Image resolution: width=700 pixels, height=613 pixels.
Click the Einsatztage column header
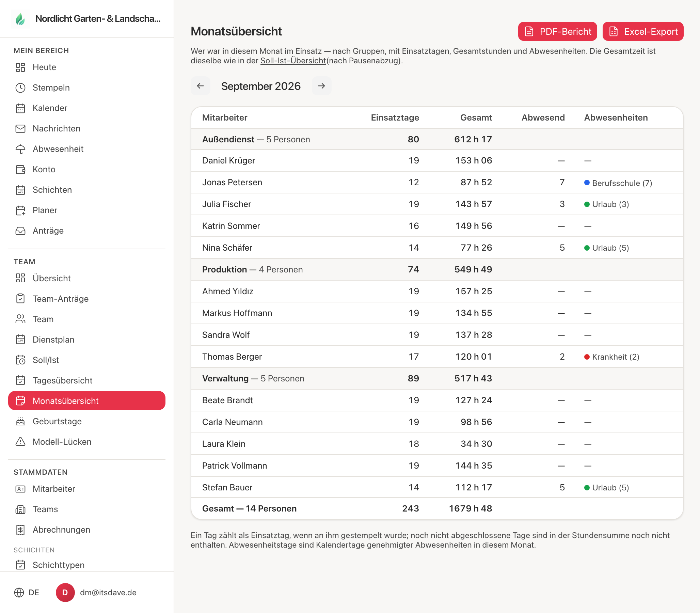[395, 118]
